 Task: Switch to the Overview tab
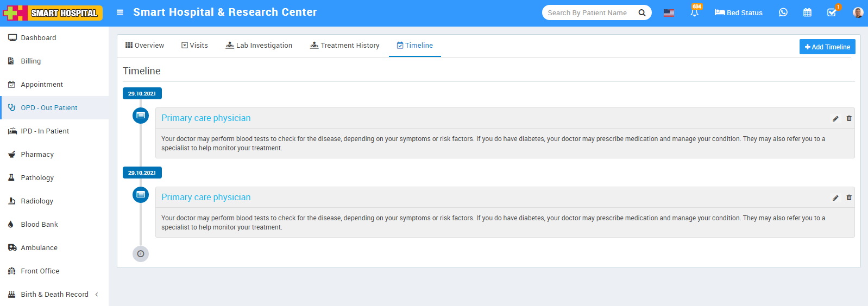click(x=144, y=46)
